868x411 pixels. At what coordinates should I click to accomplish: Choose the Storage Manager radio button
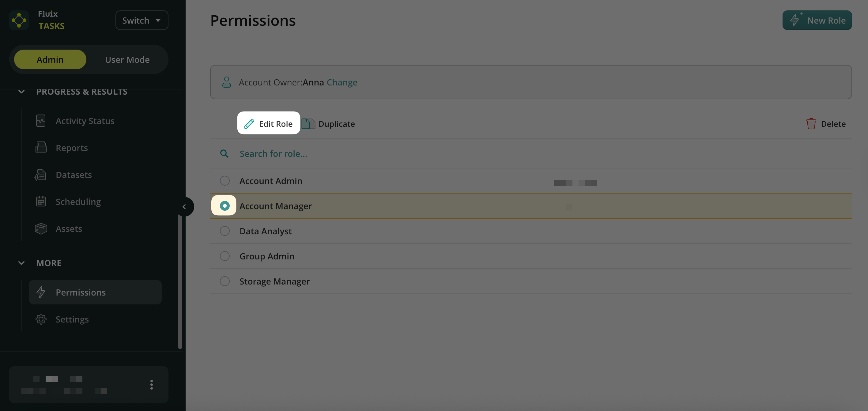point(225,281)
